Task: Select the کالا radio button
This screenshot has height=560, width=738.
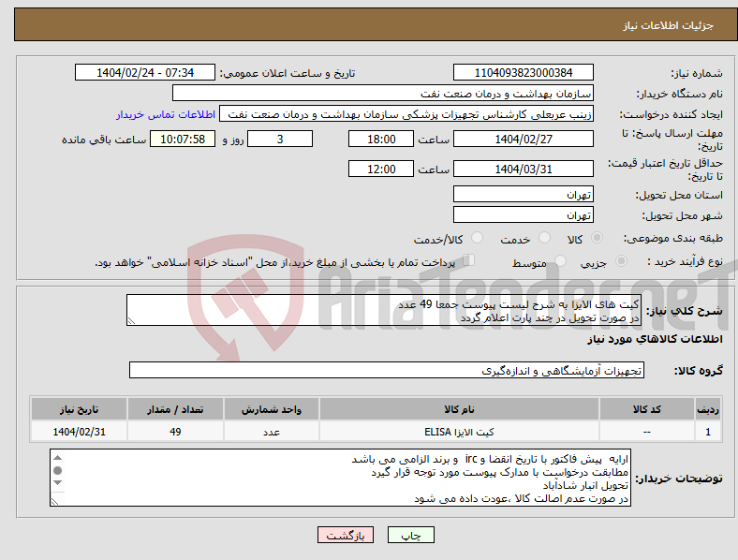Action: (597, 238)
